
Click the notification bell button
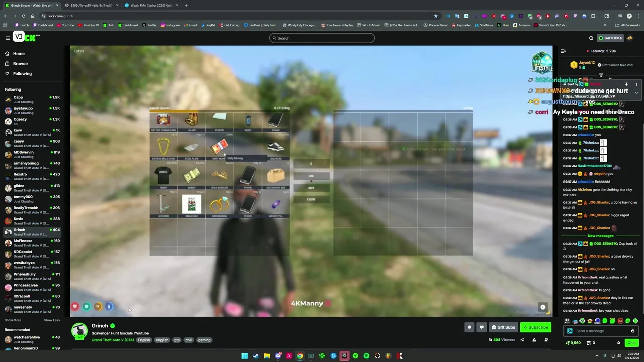point(469,327)
